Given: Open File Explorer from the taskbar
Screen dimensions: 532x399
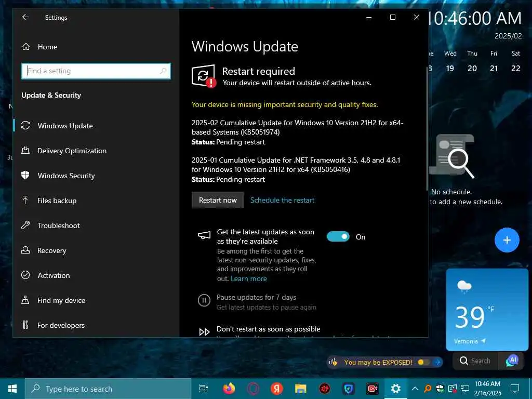Looking at the screenshot, I should pyautogui.click(x=301, y=389).
